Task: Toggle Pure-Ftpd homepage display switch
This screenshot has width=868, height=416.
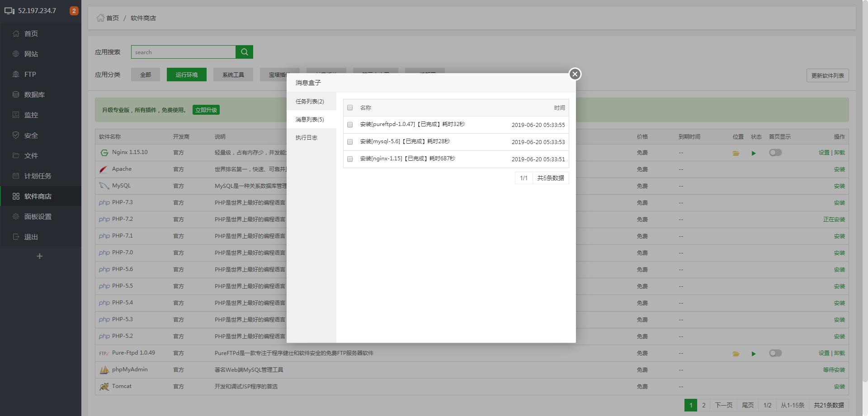Action: click(x=775, y=353)
